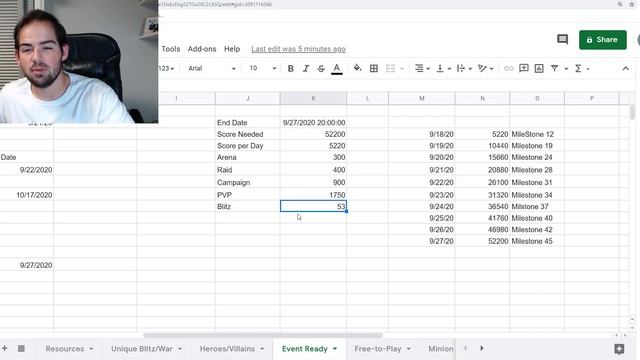
Task: Select End Date cell 9/27/2020 20:00:00
Action: 313,122
